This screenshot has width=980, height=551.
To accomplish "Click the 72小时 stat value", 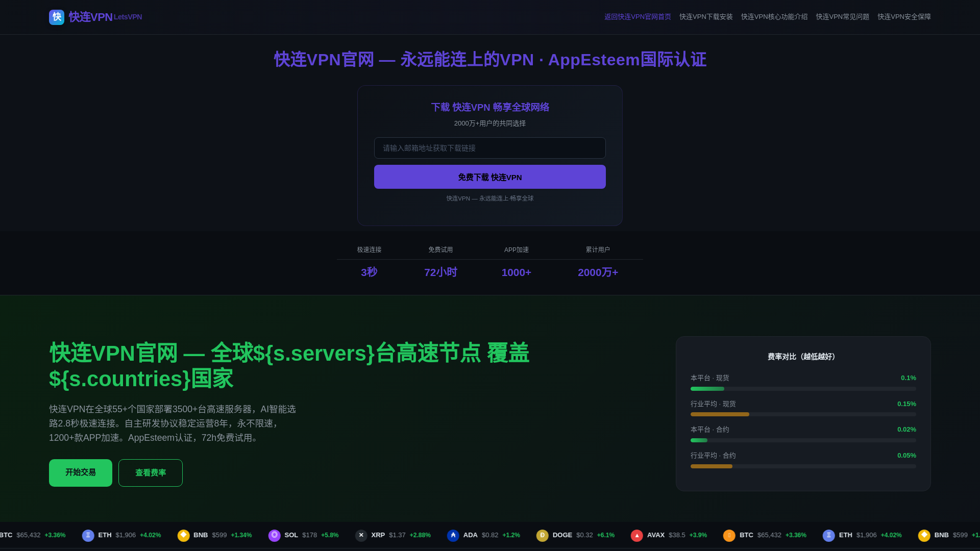I will tap(440, 272).
